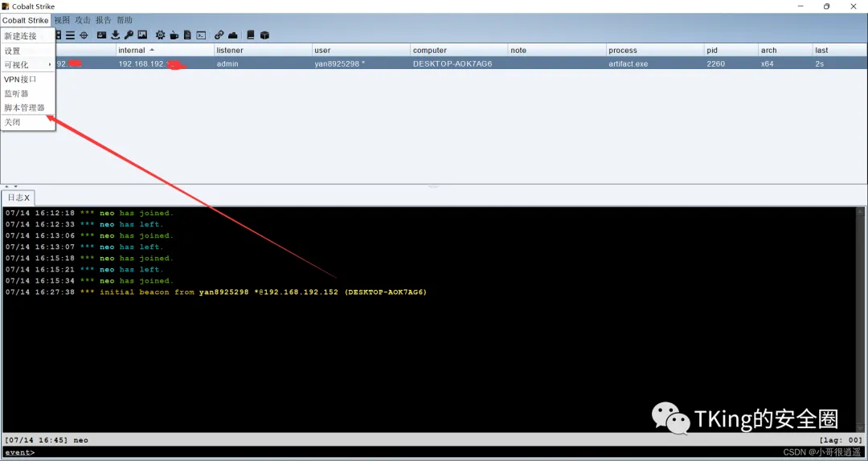Open the 攻击 menu
This screenshot has height=461, width=868.
click(x=83, y=20)
